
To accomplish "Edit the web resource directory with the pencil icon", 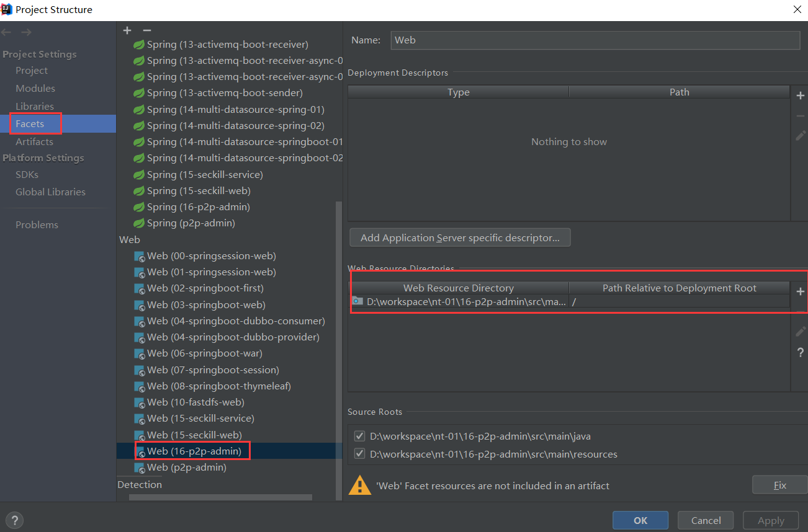I will point(800,332).
